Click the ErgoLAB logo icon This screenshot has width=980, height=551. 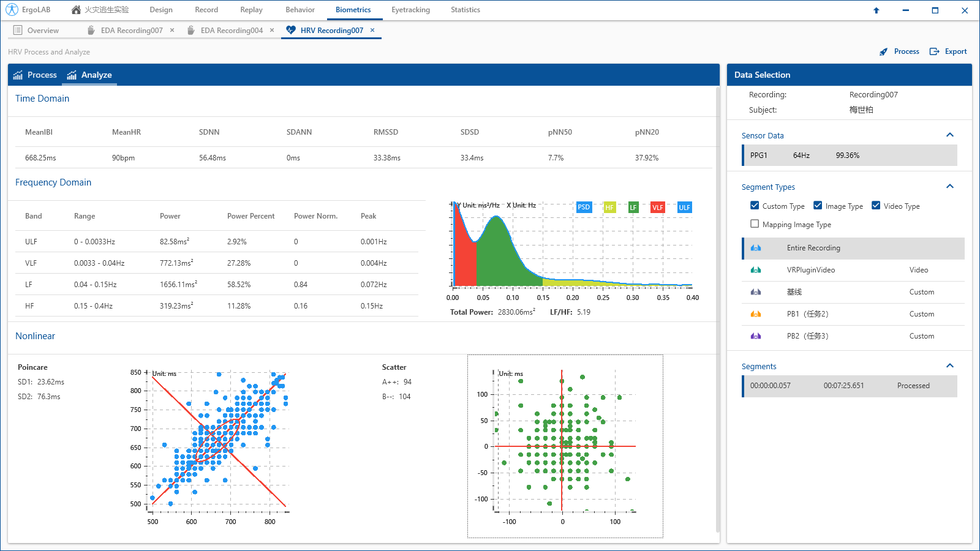[x=12, y=10]
